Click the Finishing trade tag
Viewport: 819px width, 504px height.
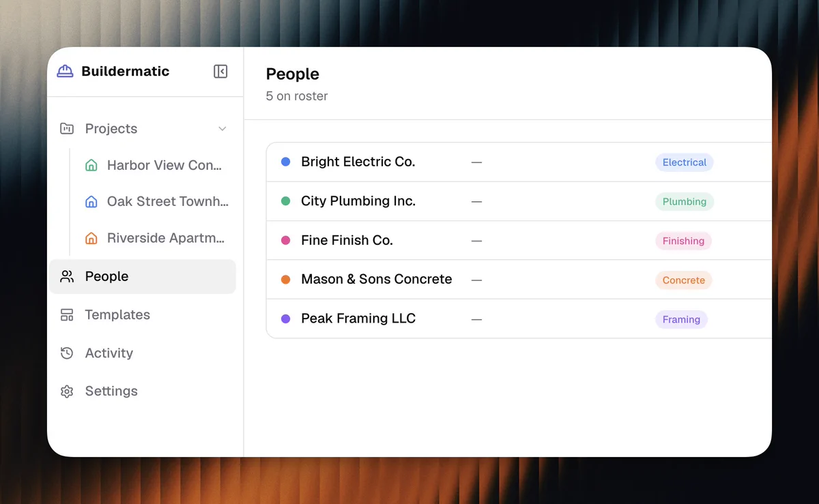tap(683, 241)
